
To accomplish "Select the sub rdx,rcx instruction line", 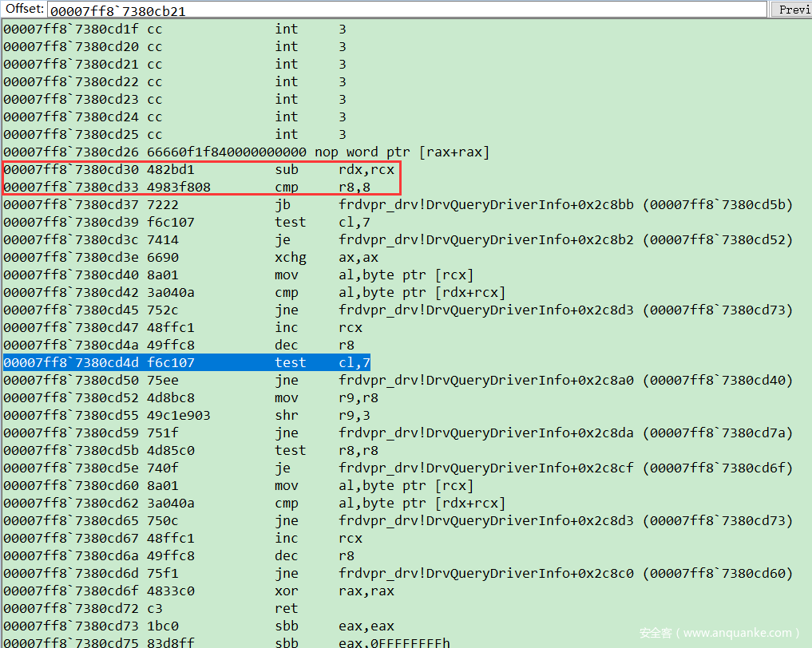I will coord(200,170).
